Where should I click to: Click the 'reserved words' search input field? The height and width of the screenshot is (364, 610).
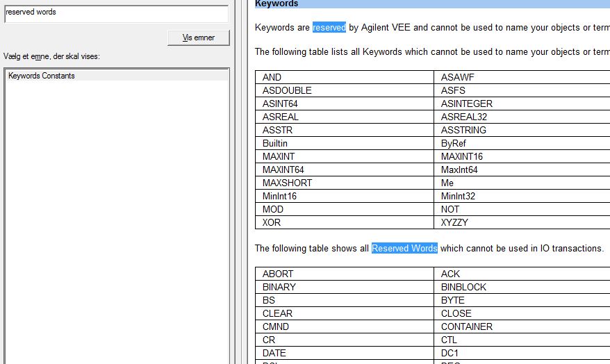click(116, 13)
